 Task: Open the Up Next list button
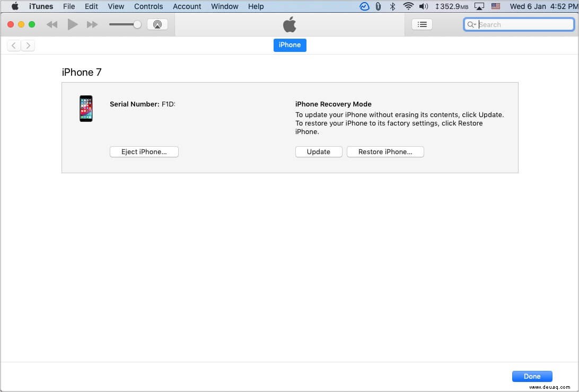[422, 24]
